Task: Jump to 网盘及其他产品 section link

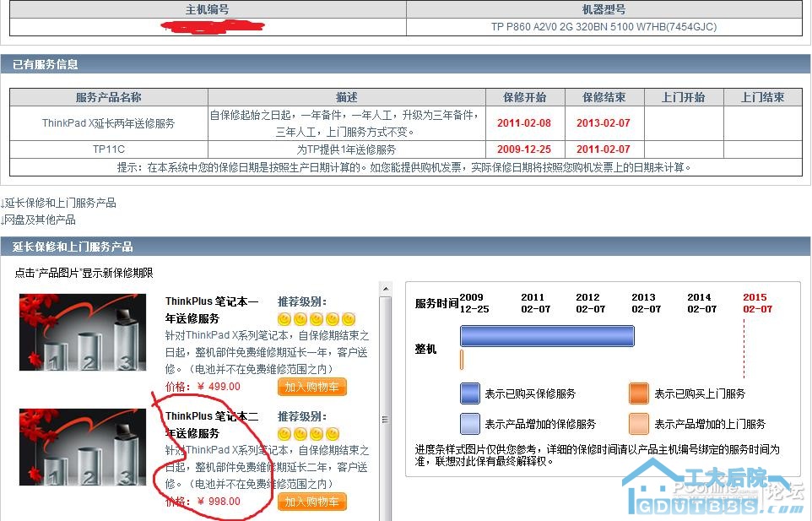Action: pyautogui.click(x=38, y=220)
